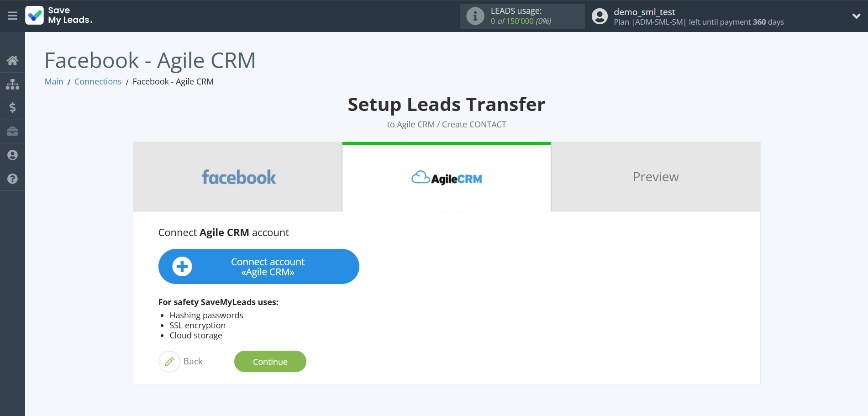
Task: Select the AgileCRM step tab
Action: [x=447, y=178]
